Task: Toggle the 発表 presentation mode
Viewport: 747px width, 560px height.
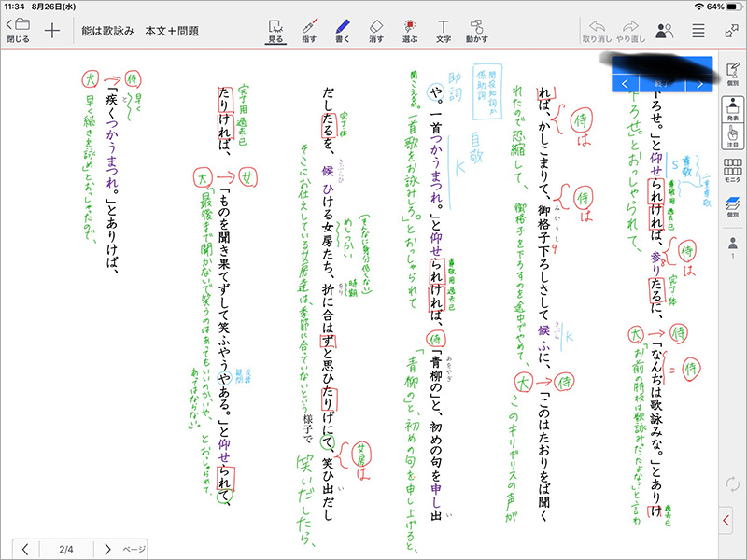Action: point(733,109)
